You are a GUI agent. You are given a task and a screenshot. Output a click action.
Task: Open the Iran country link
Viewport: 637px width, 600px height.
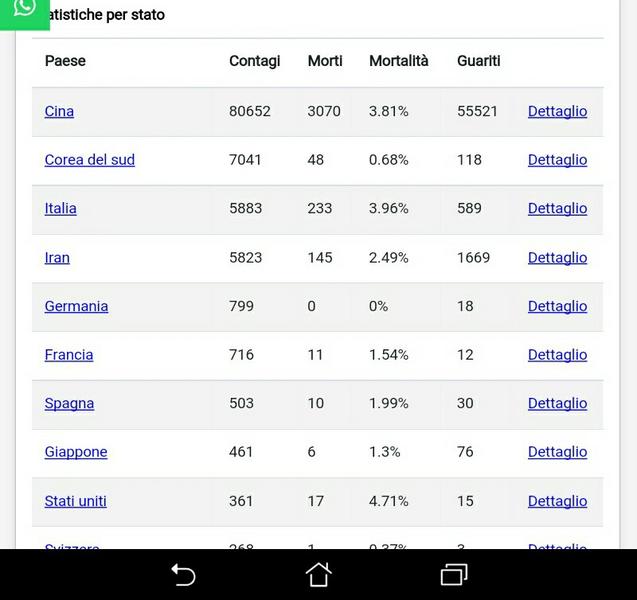point(57,257)
